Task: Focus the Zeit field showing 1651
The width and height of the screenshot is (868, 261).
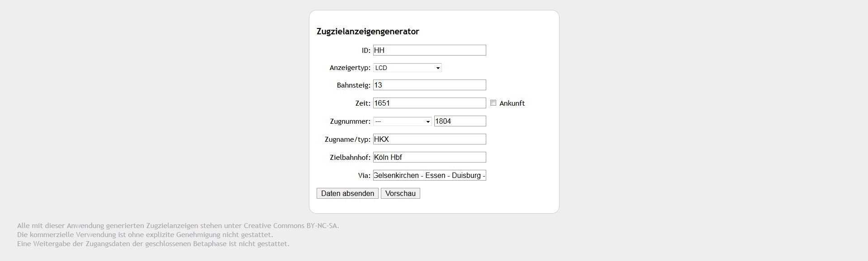Action: (429, 103)
